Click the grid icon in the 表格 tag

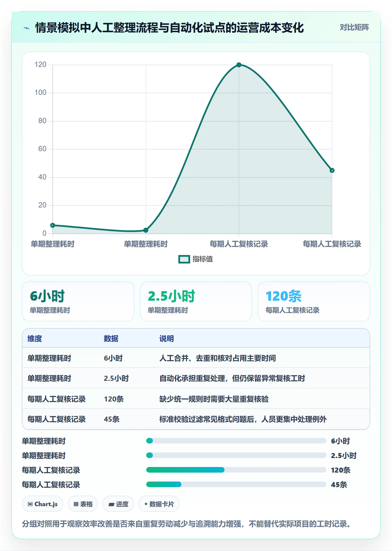tap(76, 504)
